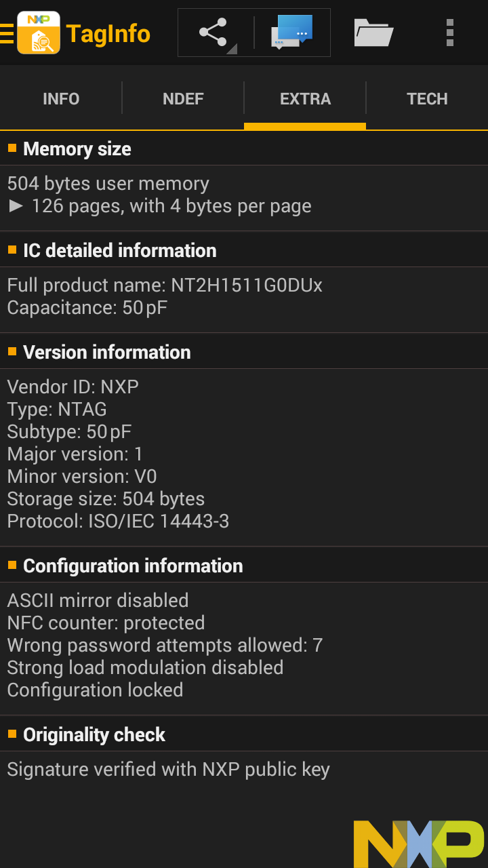The height and width of the screenshot is (868, 488).
Task: Switch to the NDEF tab
Action: click(x=183, y=99)
